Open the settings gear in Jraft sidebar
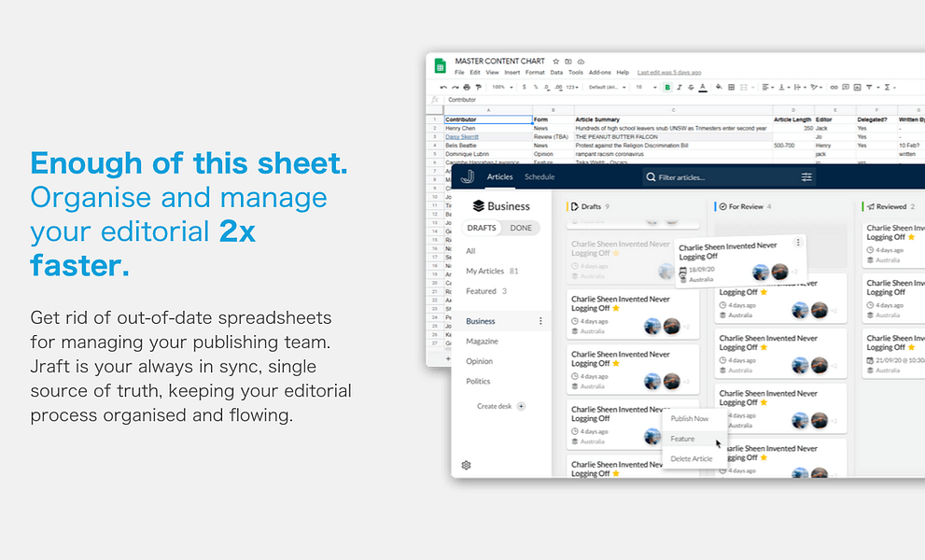Image resolution: width=925 pixels, height=560 pixels. [466, 465]
